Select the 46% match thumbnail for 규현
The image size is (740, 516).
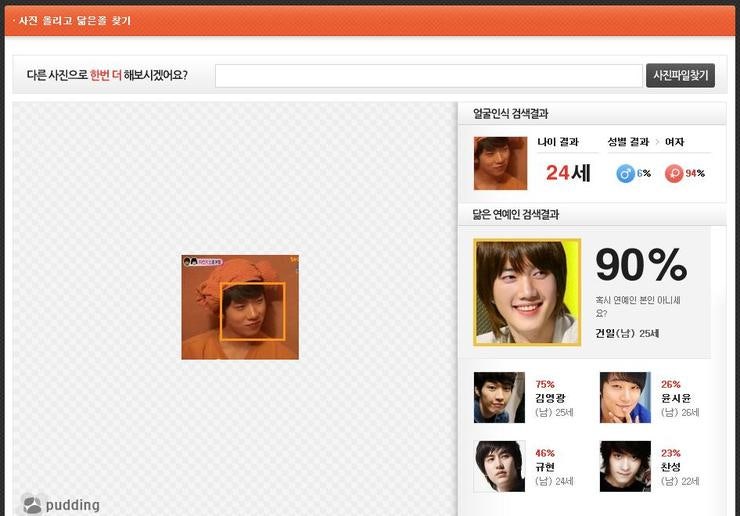tap(499, 466)
